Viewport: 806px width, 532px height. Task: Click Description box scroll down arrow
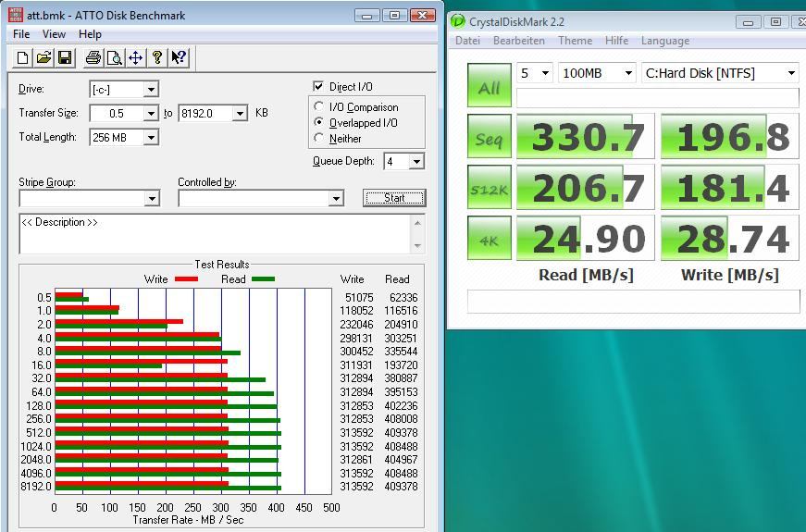pyautogui.click(x=417, y=246)
